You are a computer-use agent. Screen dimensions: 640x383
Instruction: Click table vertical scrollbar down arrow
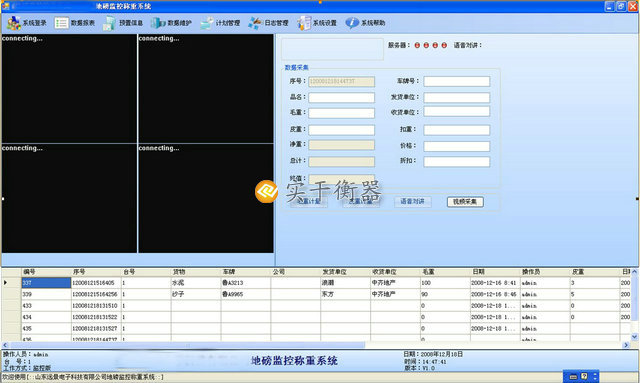point(634,337)
